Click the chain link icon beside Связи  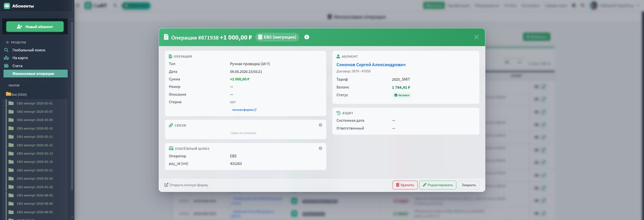pos(171,125)
